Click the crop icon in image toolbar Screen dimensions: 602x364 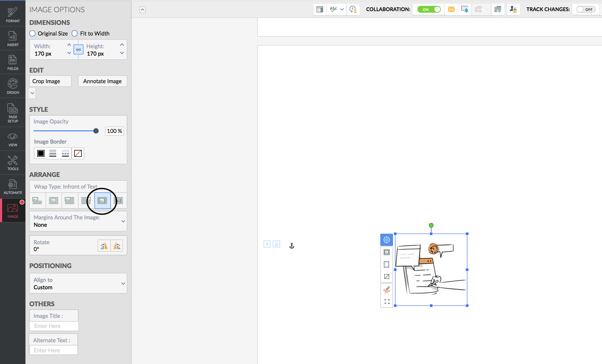click(387, 277)
